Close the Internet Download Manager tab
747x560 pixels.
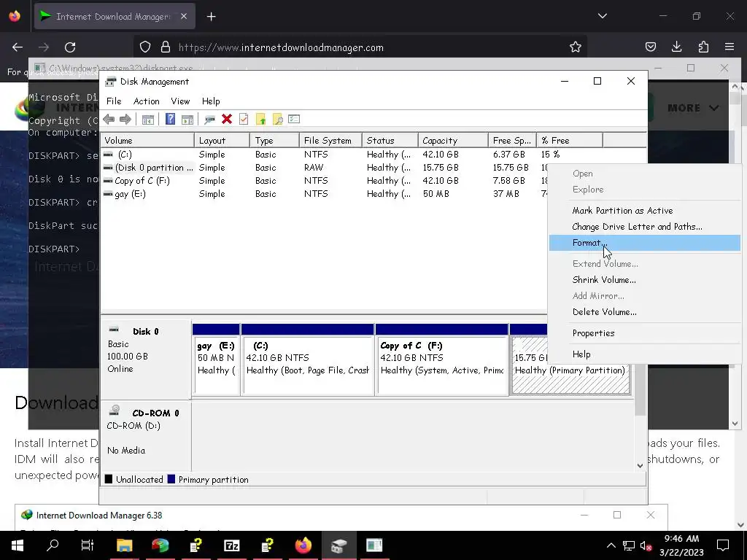pyautogui.click(x=184, y=16)
